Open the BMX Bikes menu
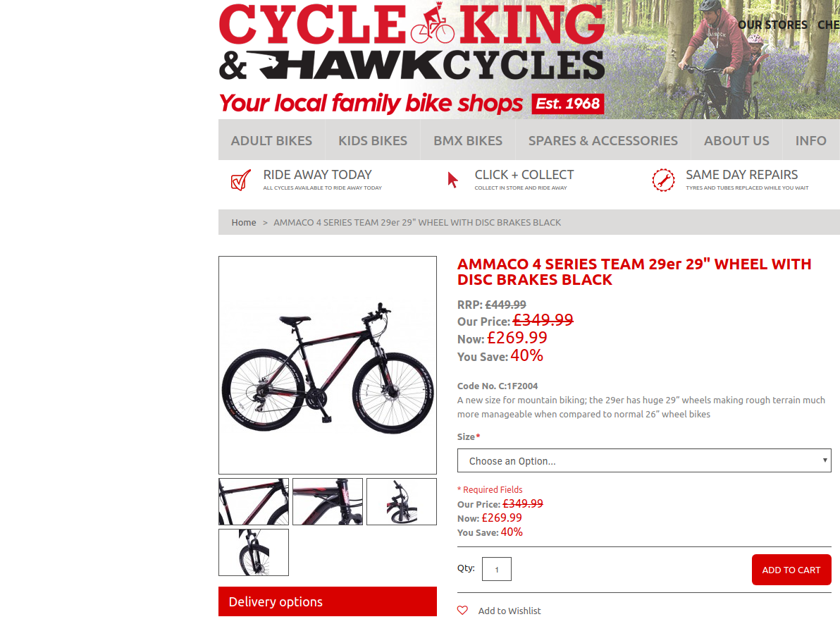 [468, 140]
